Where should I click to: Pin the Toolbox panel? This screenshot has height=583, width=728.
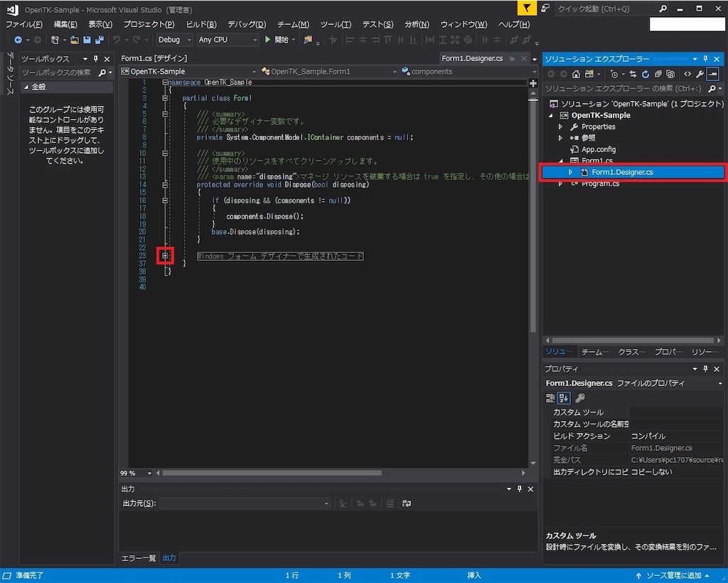coord(96,59)
